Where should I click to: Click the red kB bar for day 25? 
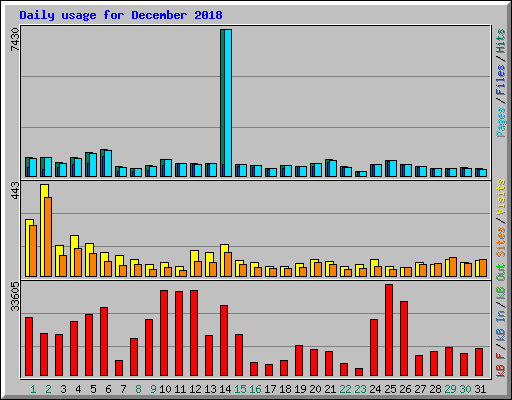point(389,330)
